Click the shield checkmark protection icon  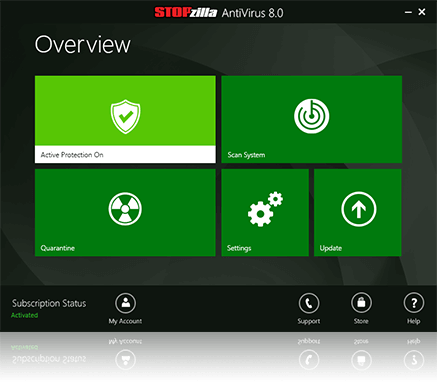pos(125,116)
